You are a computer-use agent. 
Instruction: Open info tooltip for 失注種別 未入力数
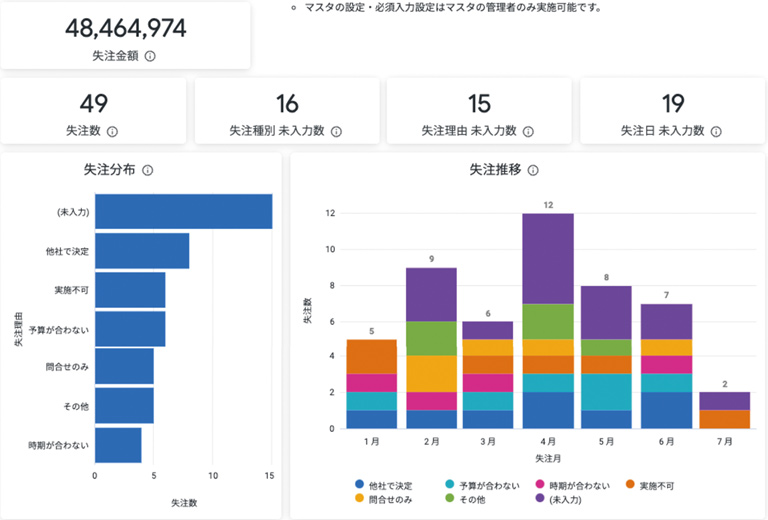(x=336, y=131)
